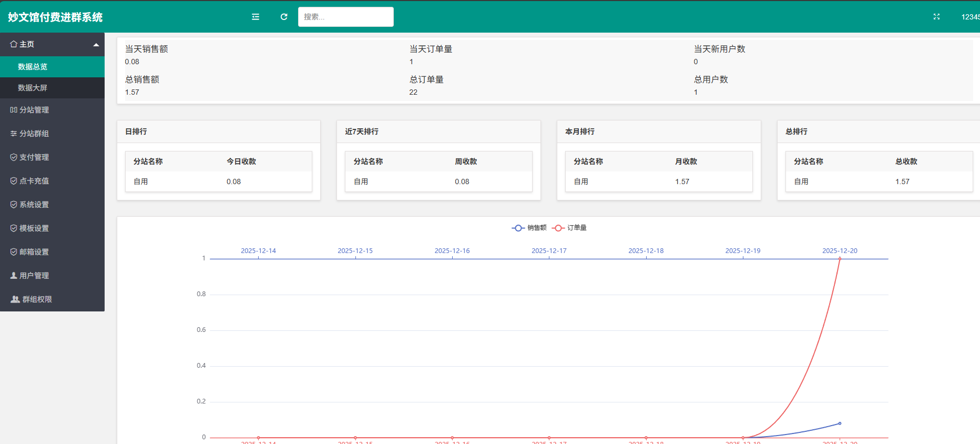Toggle the 销售额 series in the chart legend

coord(529,228)
